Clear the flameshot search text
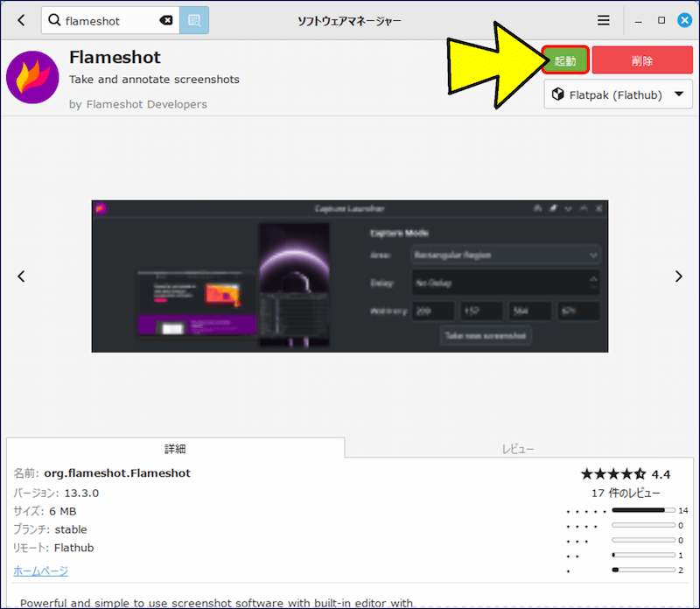This screenshot has width=700, height=609. [166, 20]
